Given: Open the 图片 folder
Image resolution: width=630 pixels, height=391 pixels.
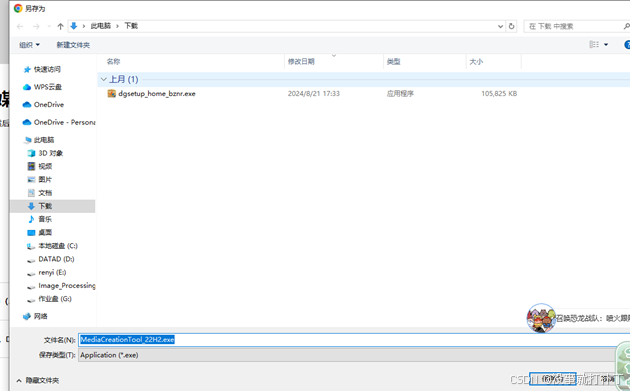Looking at the screenshot, I should (x=45, y=180).
